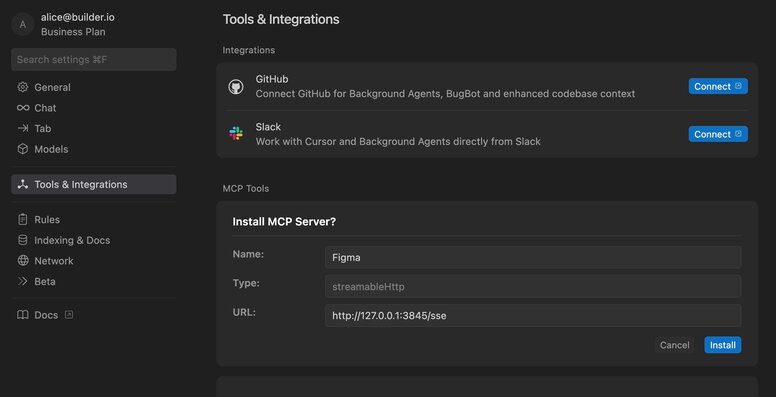Viewport: 776px width, 397px height.
Task: Install the Figma MCP server
Action: [723, 345]
